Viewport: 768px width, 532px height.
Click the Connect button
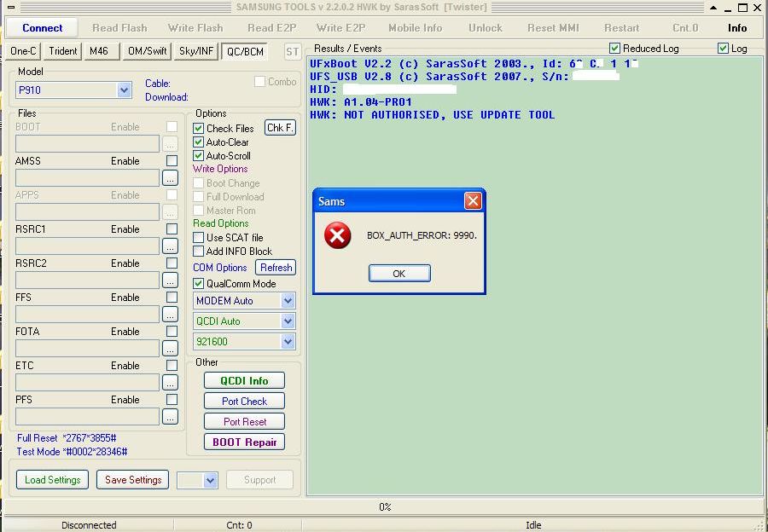42,28
